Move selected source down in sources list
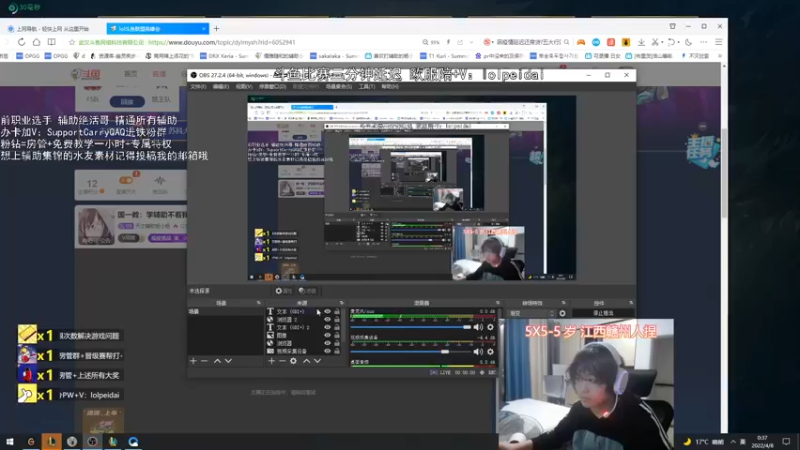The width and height of the screenshot is (800, 450). tap(317, 361)
